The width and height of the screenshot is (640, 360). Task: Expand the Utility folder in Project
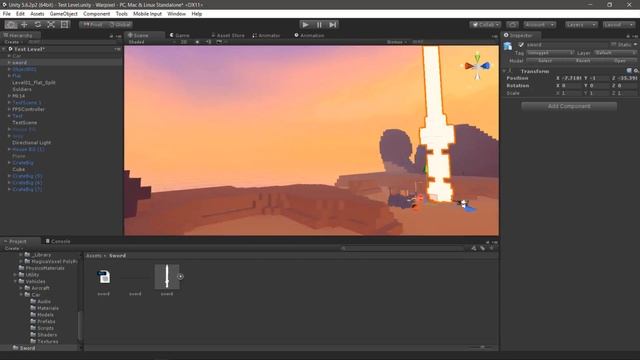[x=15, y=275]
